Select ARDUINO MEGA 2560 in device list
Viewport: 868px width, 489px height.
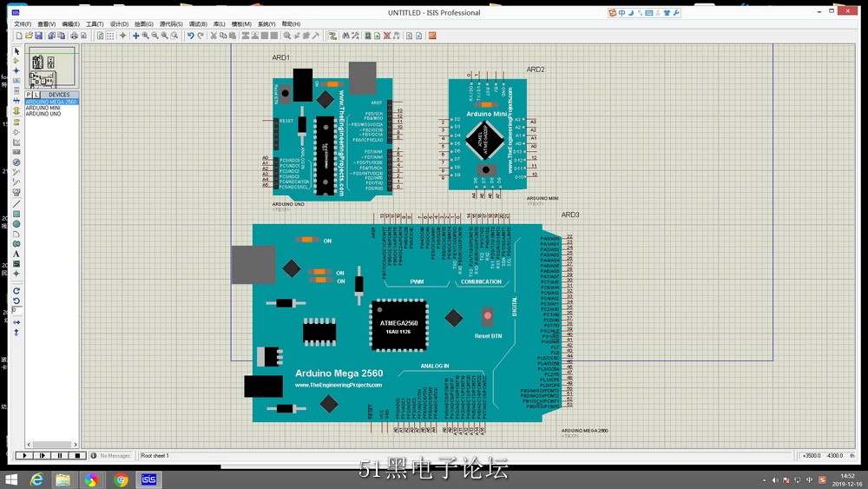point(51,102)
